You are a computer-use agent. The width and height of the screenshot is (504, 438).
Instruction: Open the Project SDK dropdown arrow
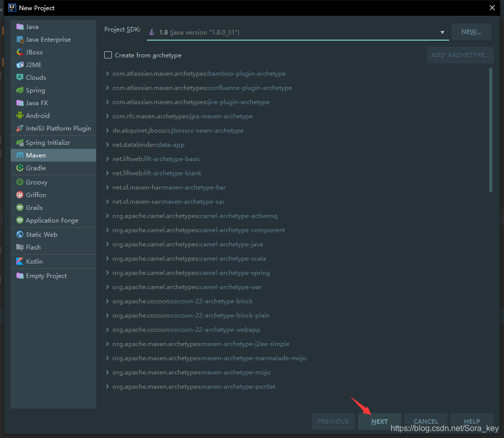click(442, 33)
